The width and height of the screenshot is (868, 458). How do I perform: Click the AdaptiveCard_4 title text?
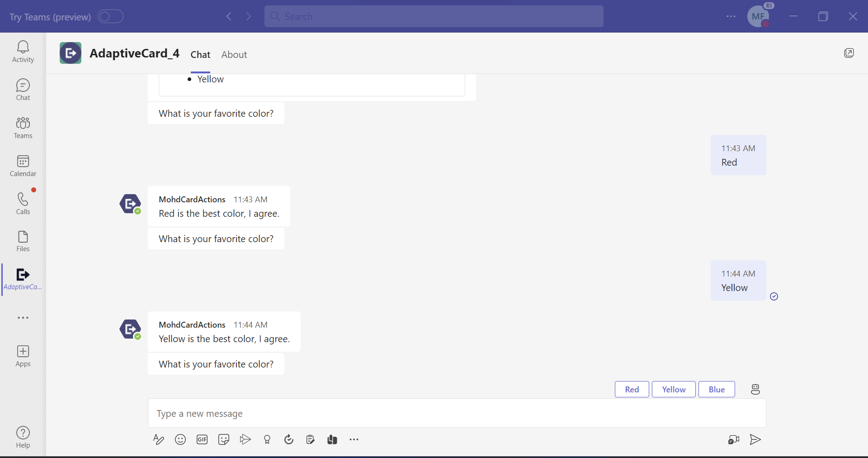[x=135, y=53]
